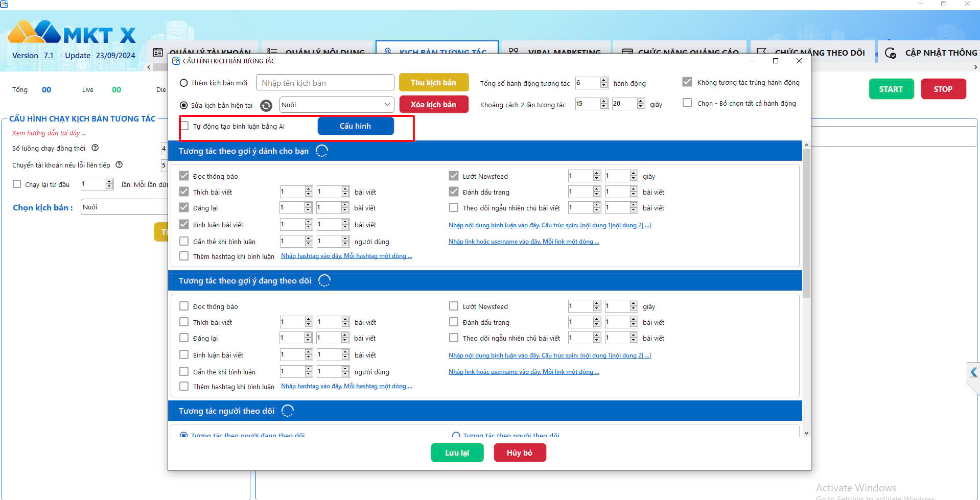Click the scrollbar up arrow in dialog

point(806,145)
